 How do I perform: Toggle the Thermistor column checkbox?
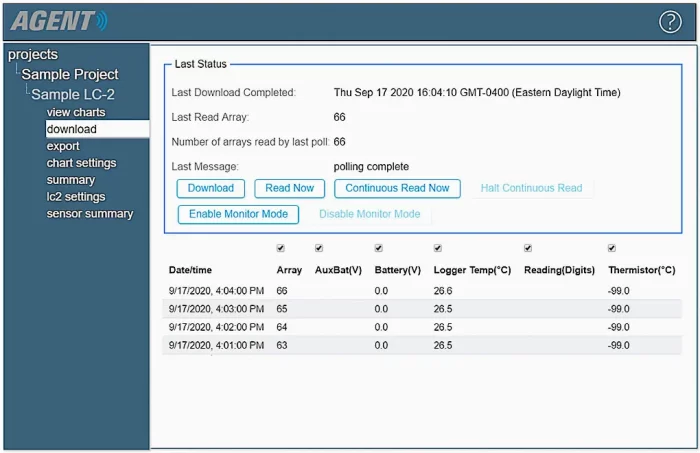pos(612,248)
